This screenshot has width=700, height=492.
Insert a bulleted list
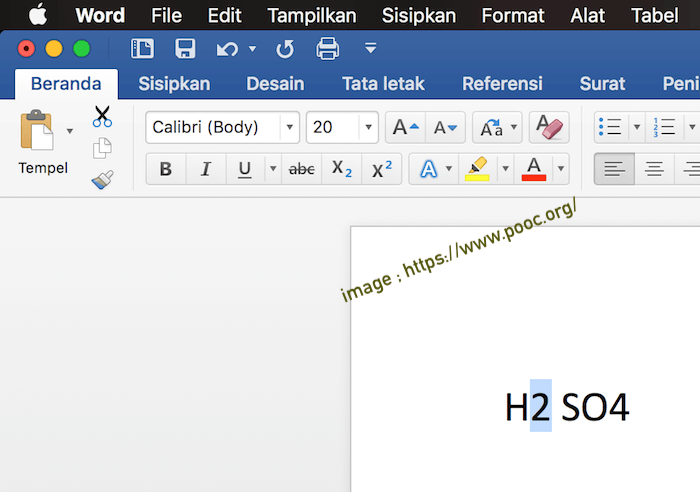(x=610, y=127)
